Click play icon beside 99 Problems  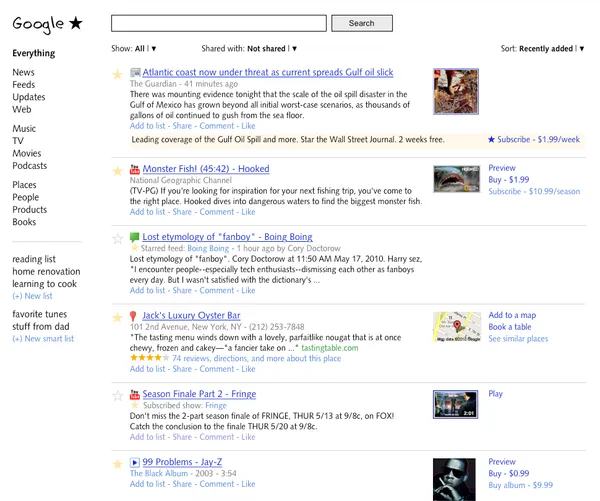[135, 463]
